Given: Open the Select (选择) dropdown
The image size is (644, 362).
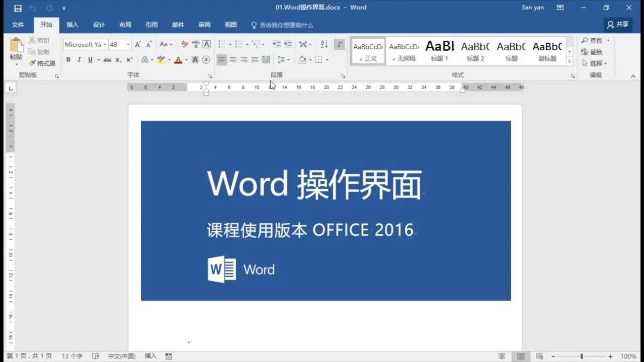Looking at the screenshot, I should (595, 63).
